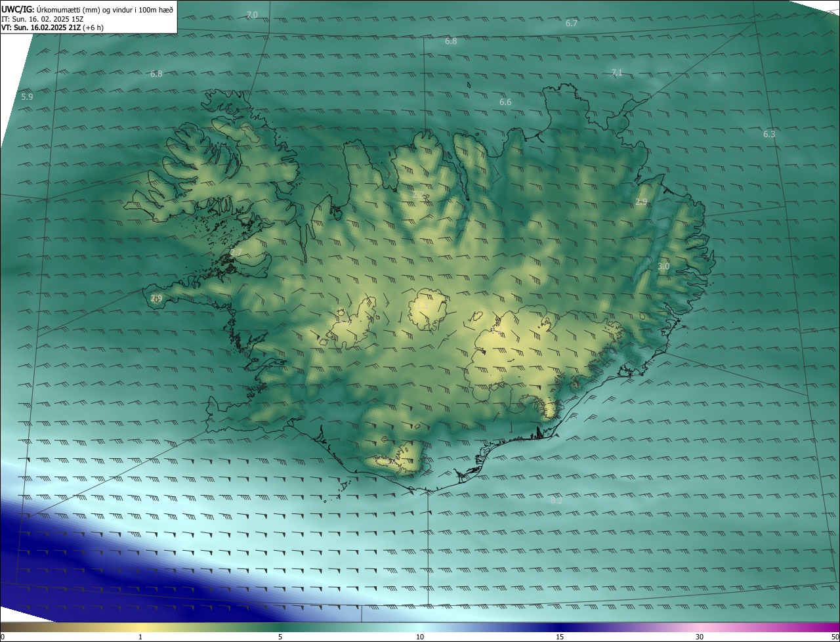The height and width of the screenshot is (642, 840).
Task: Click the 5 tick on the color bar
Action: [280, 637]
